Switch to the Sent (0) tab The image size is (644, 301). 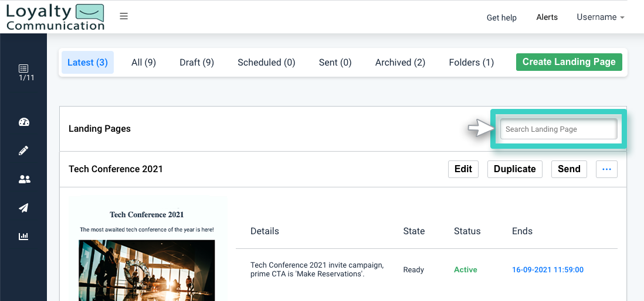[x=335, y=62]
